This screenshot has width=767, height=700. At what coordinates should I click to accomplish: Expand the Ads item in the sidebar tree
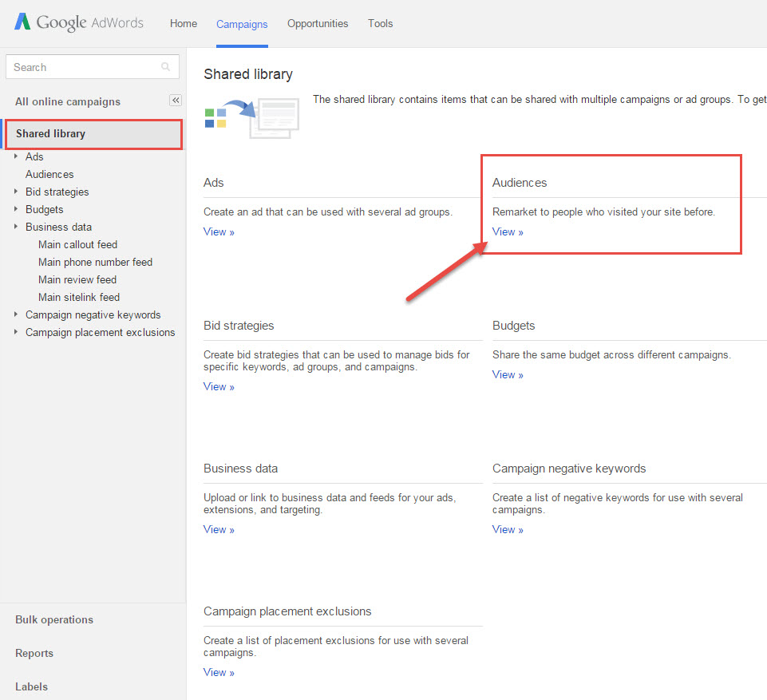pyautogui.click(x=17, y=156)
